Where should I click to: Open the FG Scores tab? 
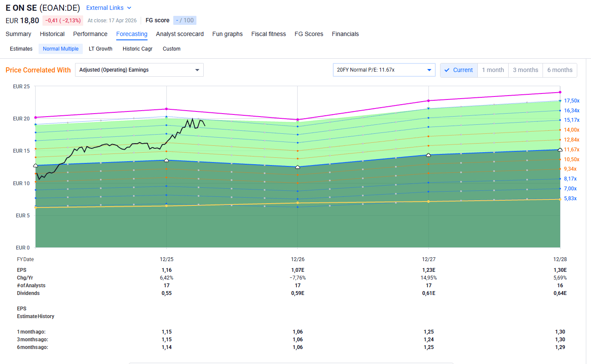pyautogui.click(x=309, y=34)
